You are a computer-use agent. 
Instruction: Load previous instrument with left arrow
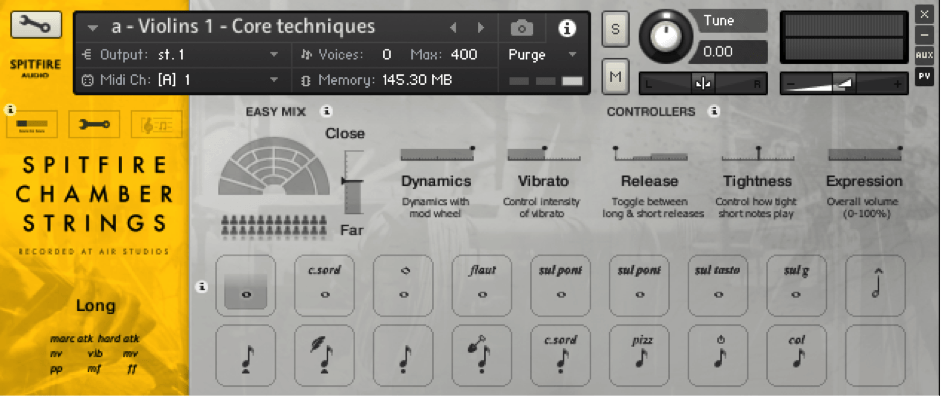click(x=453, y=28)
